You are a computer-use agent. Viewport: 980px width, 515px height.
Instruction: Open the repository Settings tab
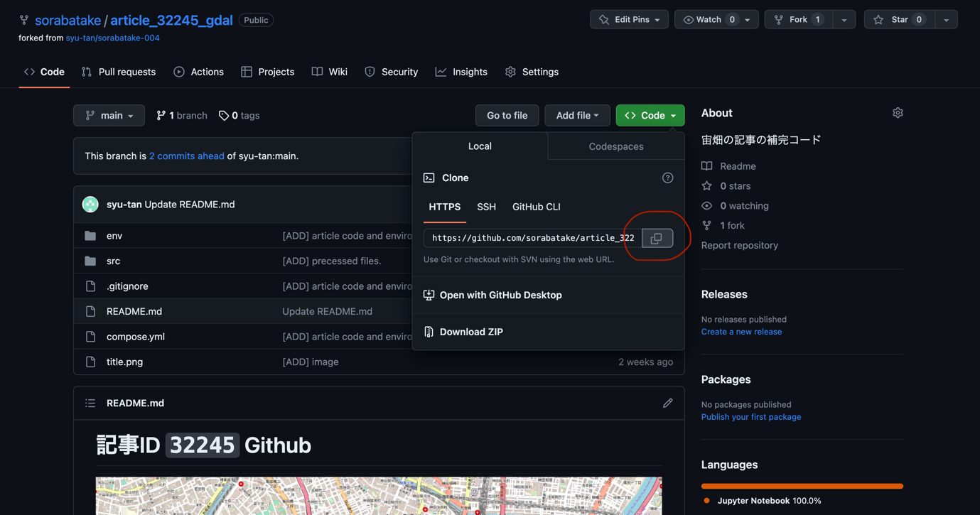532,72
